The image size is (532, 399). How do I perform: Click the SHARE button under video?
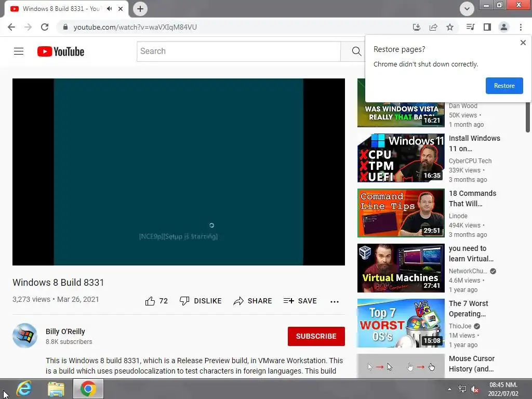[x=253, y=301]
